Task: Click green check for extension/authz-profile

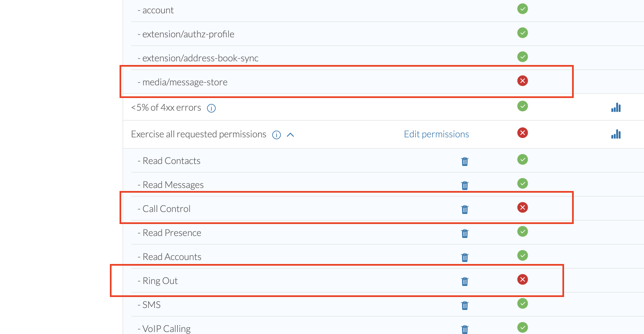Action: click(522, 33)
